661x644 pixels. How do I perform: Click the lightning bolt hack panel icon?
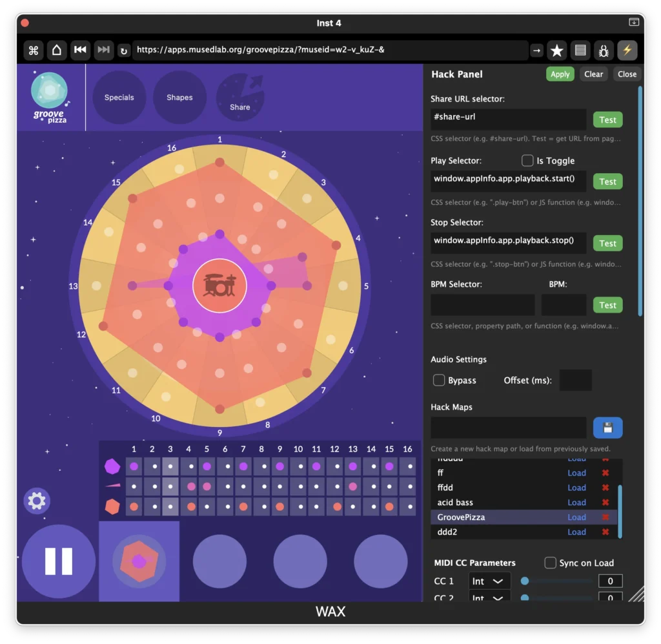click(x=627, y=50)
